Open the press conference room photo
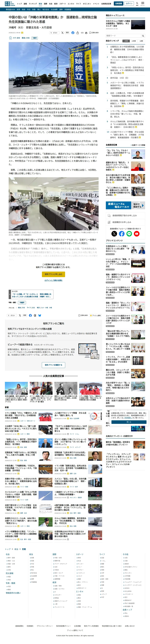 pyautogui.click(x=53, y=204)
